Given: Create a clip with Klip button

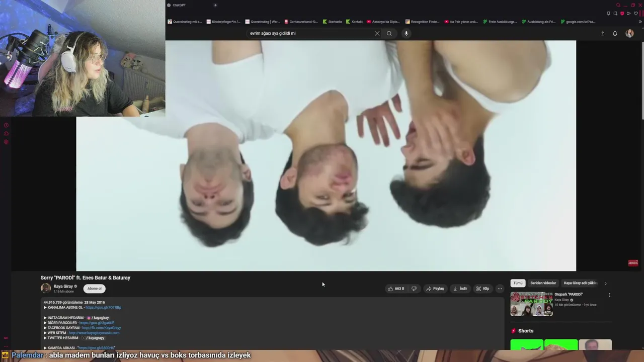Looking at the screenshot, I should pyautogui.click(x=482, y=289).
